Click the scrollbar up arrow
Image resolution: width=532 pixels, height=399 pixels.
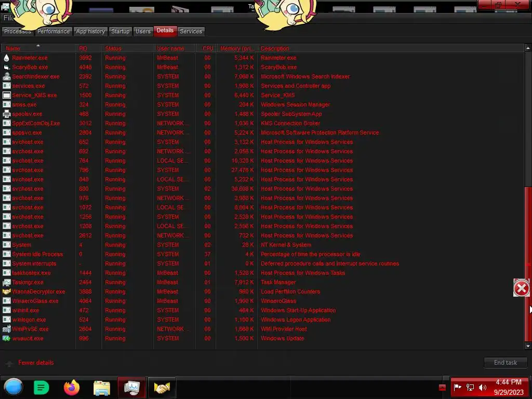[x=528, y=48]
